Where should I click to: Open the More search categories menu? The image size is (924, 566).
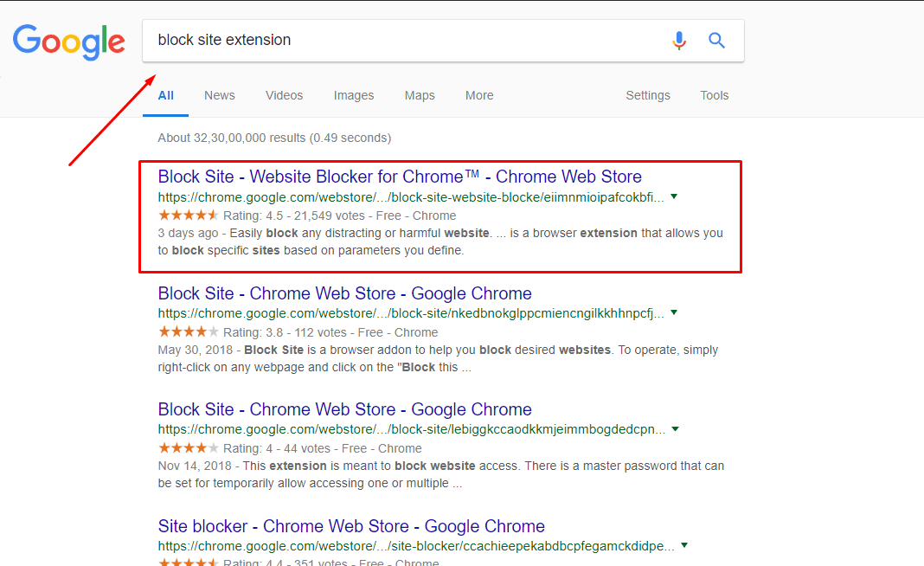tap(479, 95)
